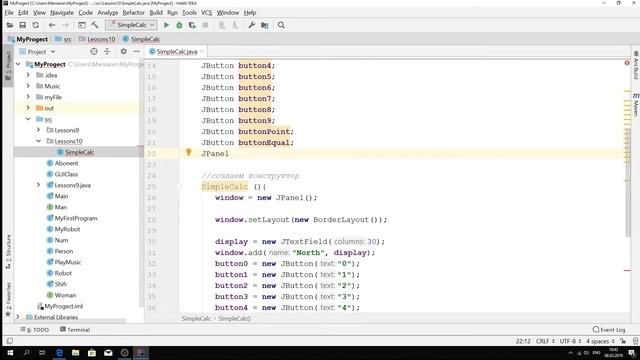Collapse the Lessons10 package
Image resolution: width=640 pixels, height=360 pixels.
pos(39,141)
